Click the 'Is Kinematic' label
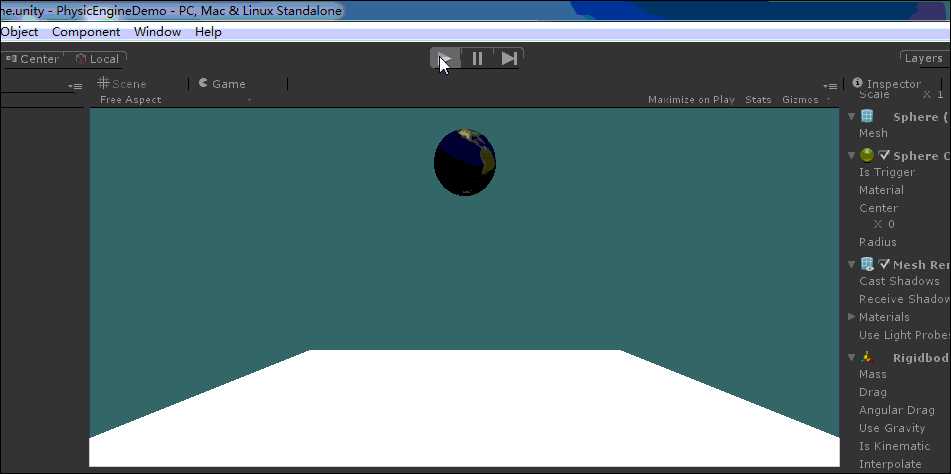The height and width of the screenshot is (474, 951). click(895, 446)
